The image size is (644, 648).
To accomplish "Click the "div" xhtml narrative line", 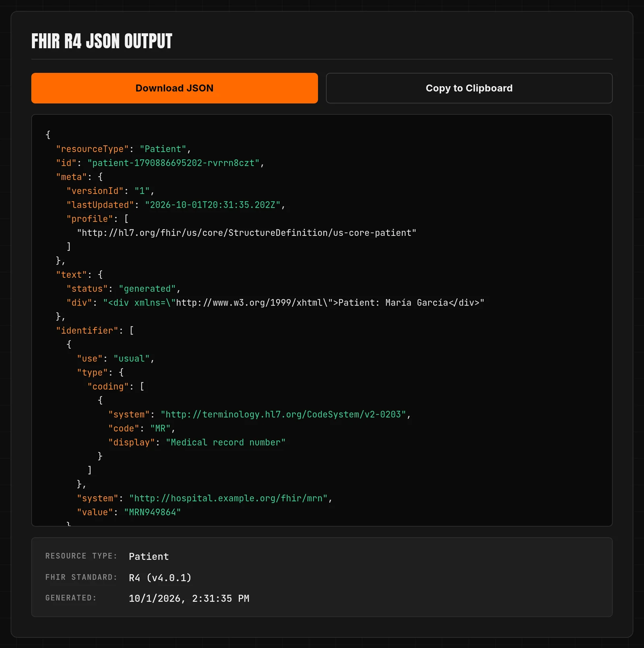I will coord(275,303).
